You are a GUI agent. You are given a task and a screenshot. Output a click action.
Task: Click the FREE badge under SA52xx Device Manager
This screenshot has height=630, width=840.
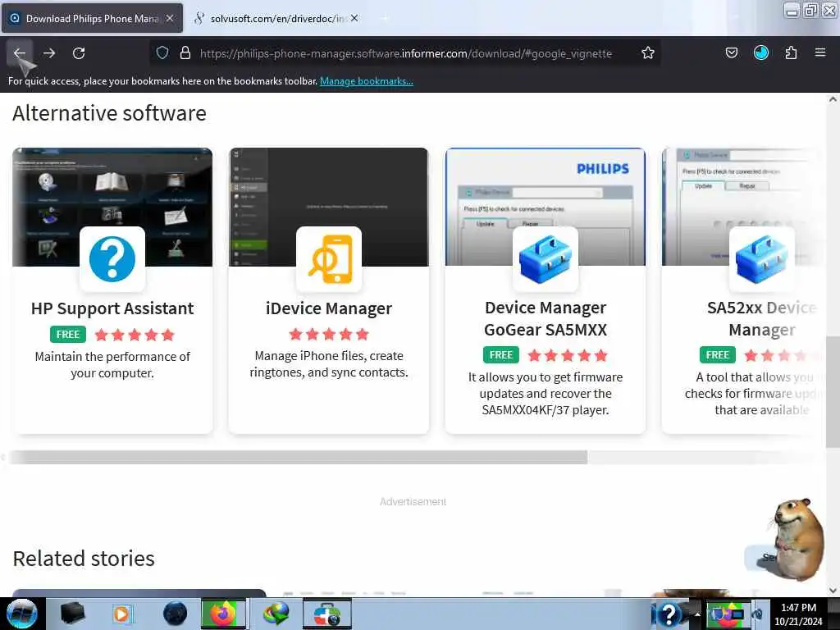[x=717, y=354]
